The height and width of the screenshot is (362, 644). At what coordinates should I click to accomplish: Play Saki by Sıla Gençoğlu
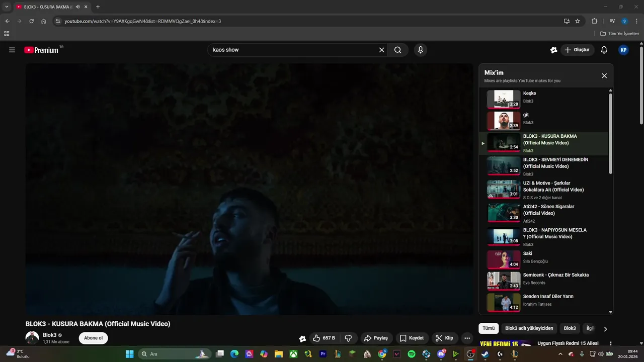click(x=543, y=259)
